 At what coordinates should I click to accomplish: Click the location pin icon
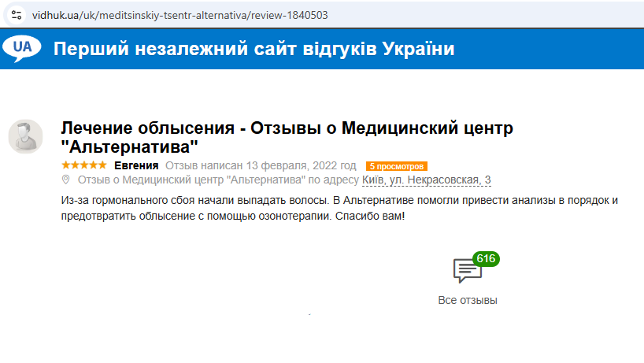click(66, 180)
